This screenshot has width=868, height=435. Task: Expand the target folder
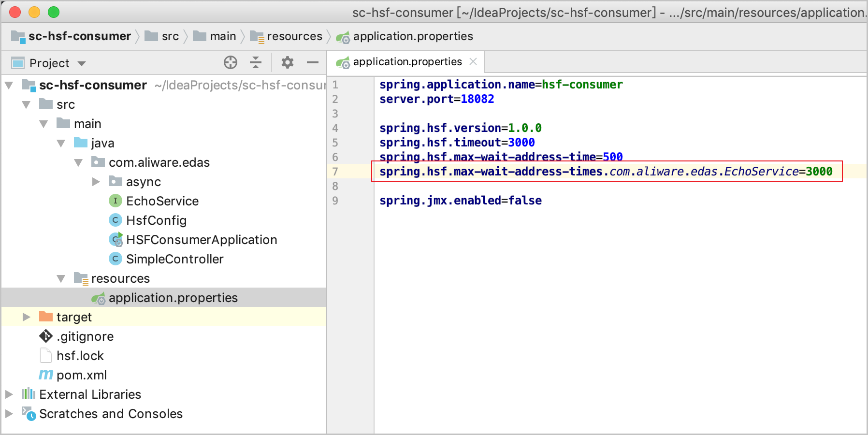26,317
